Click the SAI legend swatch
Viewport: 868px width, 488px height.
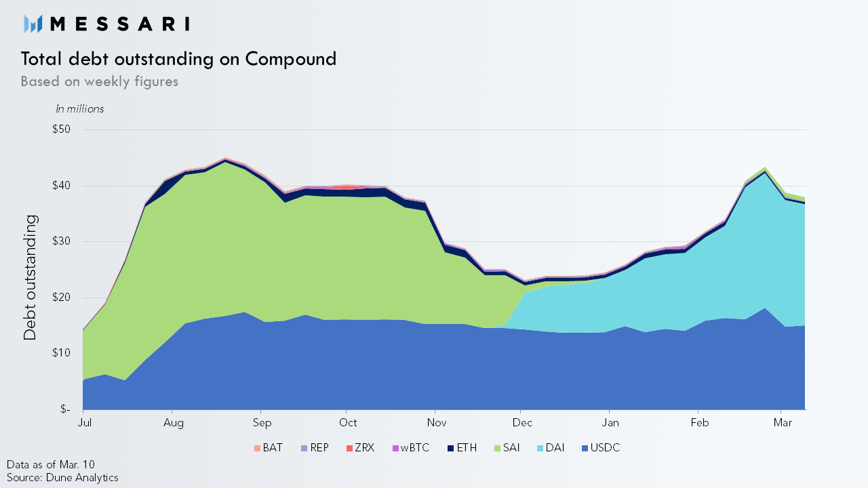(497, 448)
